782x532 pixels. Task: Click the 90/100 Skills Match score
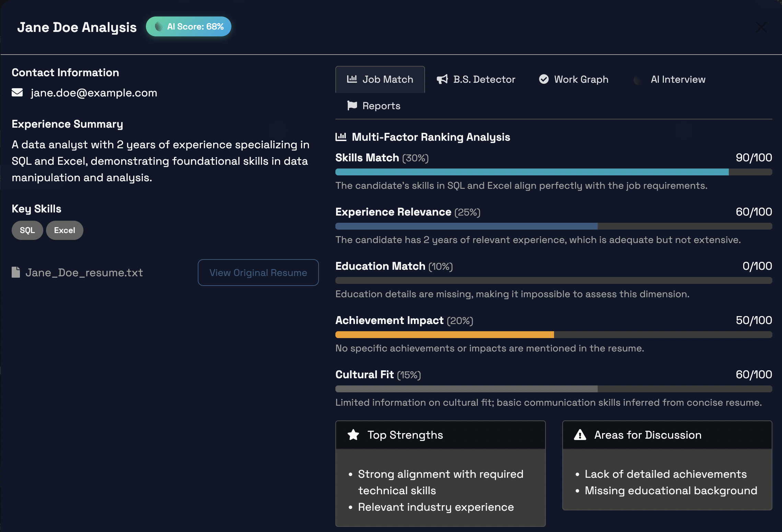pyautogui.click(x=754, y=158)
